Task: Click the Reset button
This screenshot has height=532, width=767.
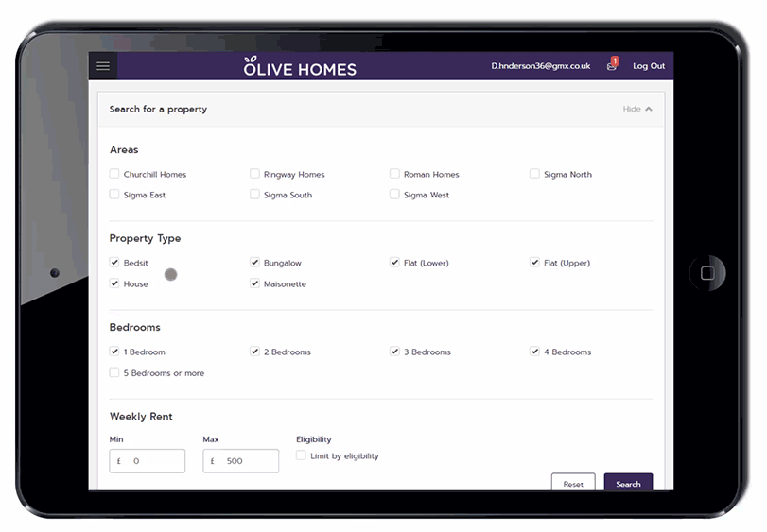Action: [573, 483]
